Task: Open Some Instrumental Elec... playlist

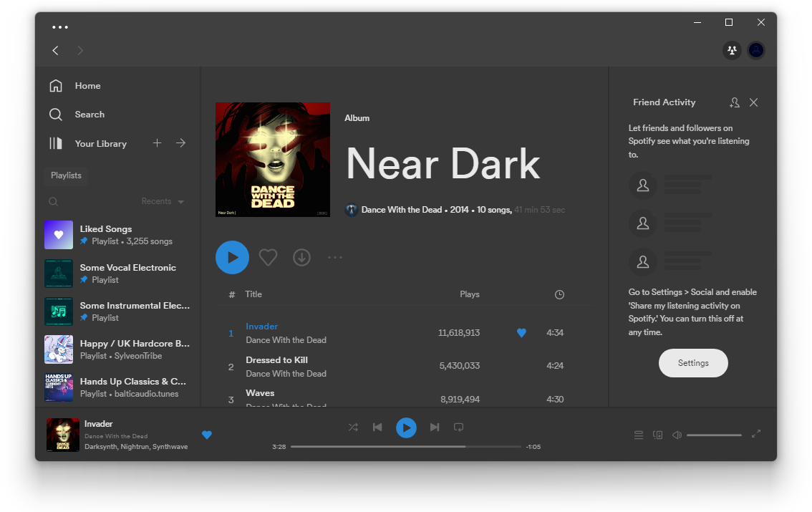Action: click(117, 311)
